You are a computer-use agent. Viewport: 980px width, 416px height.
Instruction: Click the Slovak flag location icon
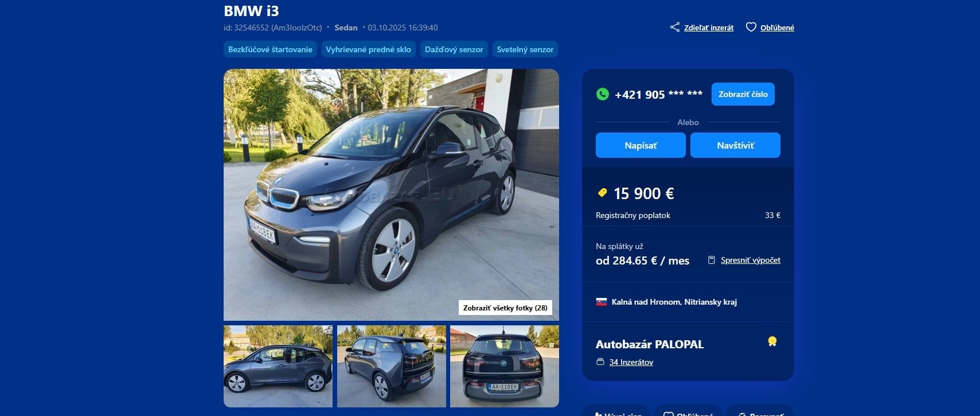pyautogui.click(x=601, y=302)
